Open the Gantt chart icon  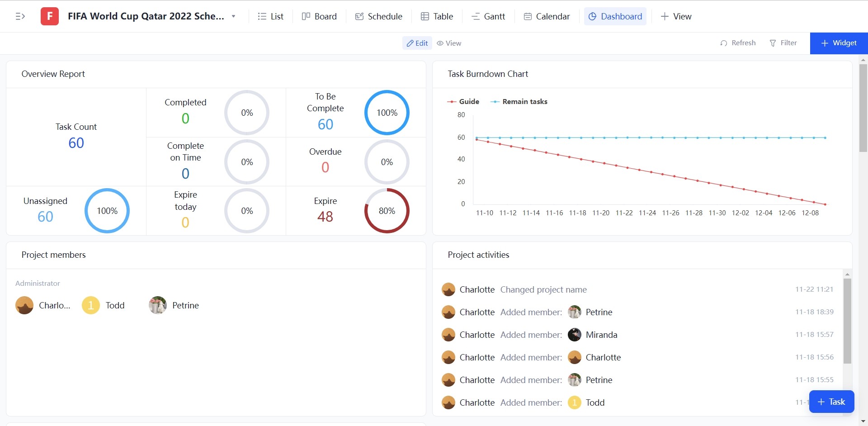(x=475, y=16)
